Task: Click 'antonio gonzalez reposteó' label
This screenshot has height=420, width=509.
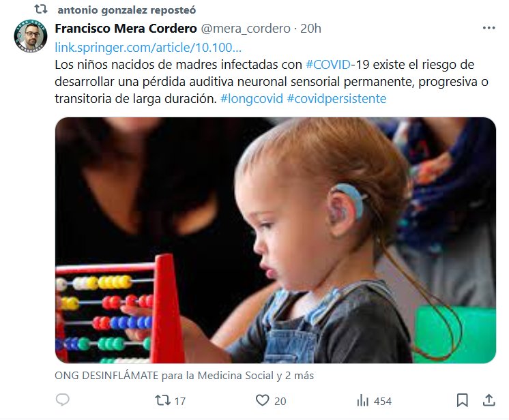Action: pos(127,10)
